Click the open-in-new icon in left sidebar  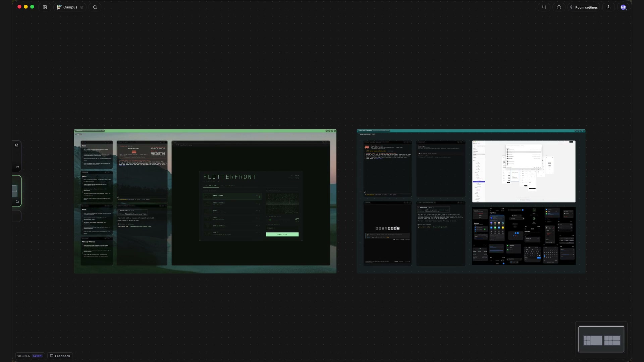(x=17, y=145)
